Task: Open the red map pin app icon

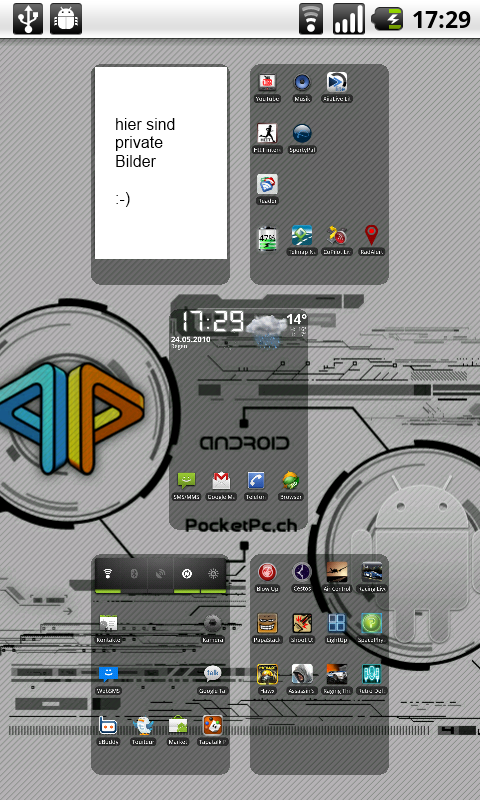Action: pos(371,235)
